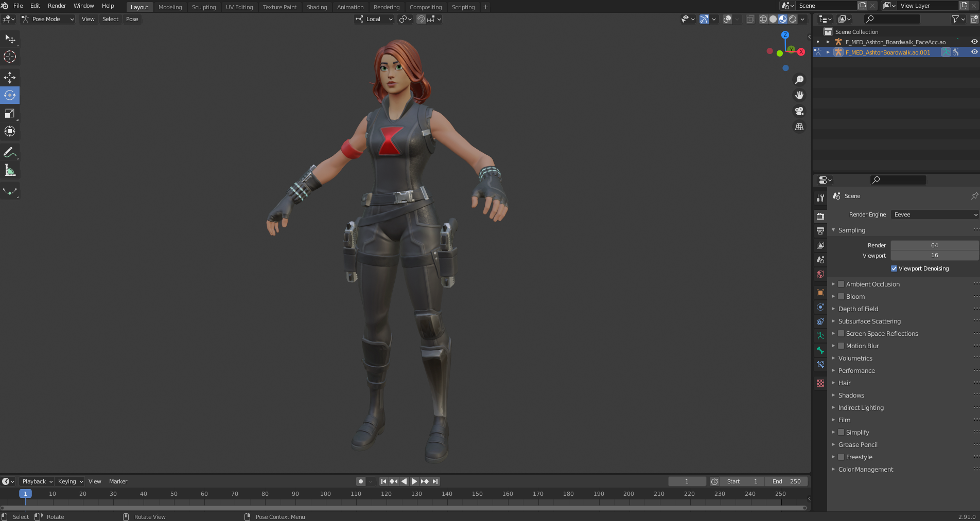Hide F_MED_AshtonBoardwalk.ao.001 in viewport
This screenshot has height=521, width=980.
point(974,52)
